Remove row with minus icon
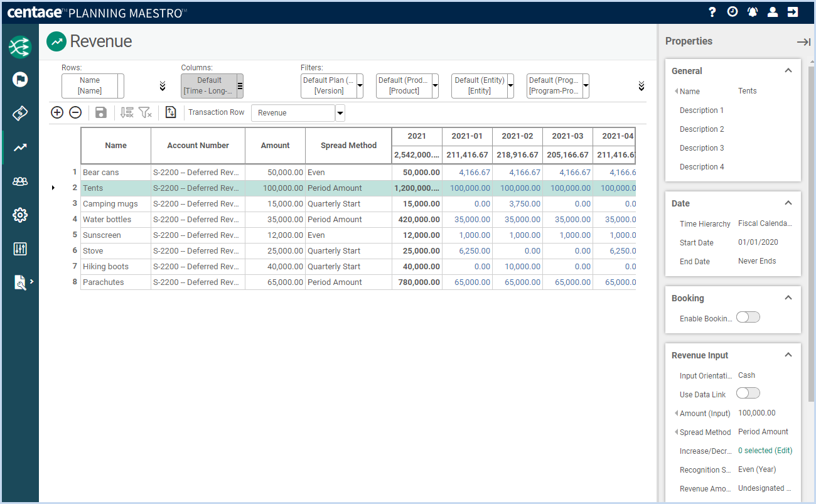The image size is (816, 504). [x=75, y=112]
